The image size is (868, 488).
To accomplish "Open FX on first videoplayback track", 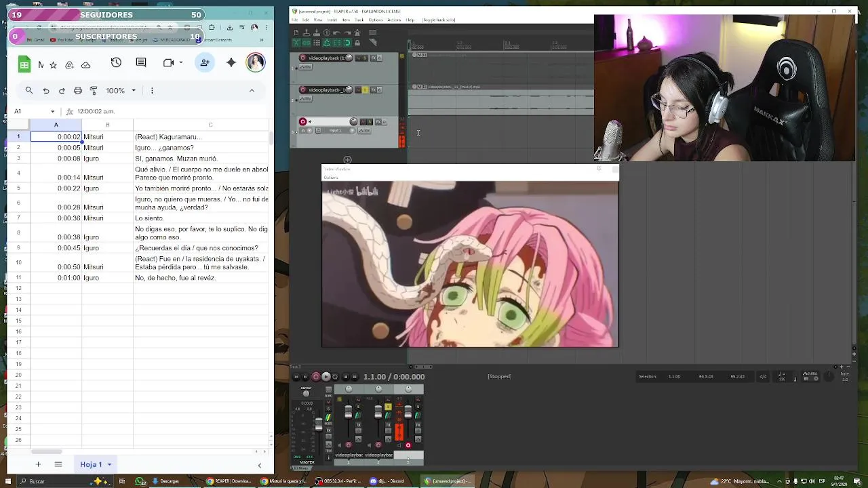I will [373, 58].
